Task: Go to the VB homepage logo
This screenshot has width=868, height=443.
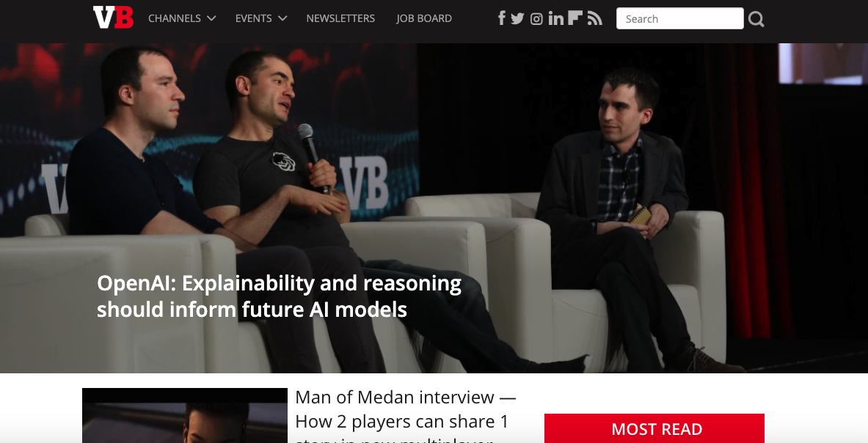Action: click(x=114, y=18)
